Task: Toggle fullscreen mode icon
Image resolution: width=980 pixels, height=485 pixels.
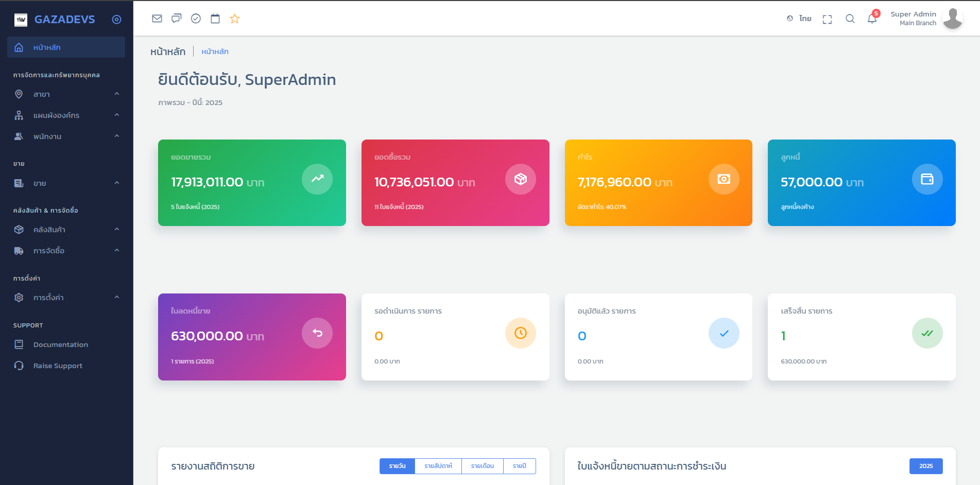Action: coord(827,19)
